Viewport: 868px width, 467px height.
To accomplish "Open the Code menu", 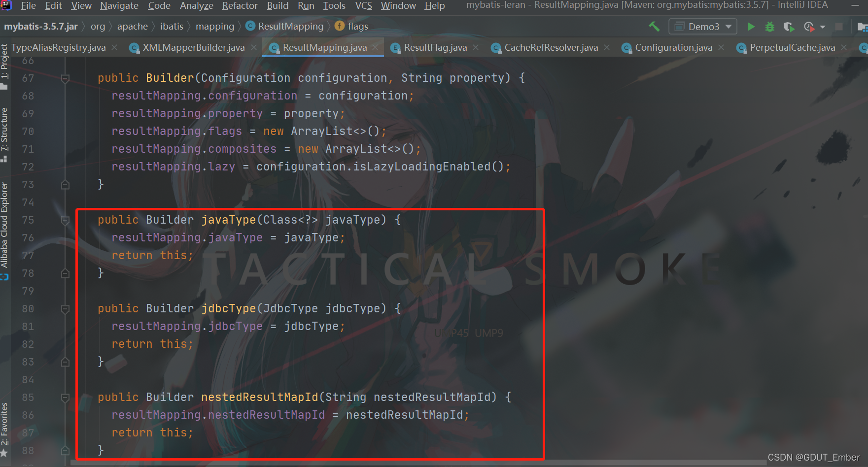I will 159,5.
